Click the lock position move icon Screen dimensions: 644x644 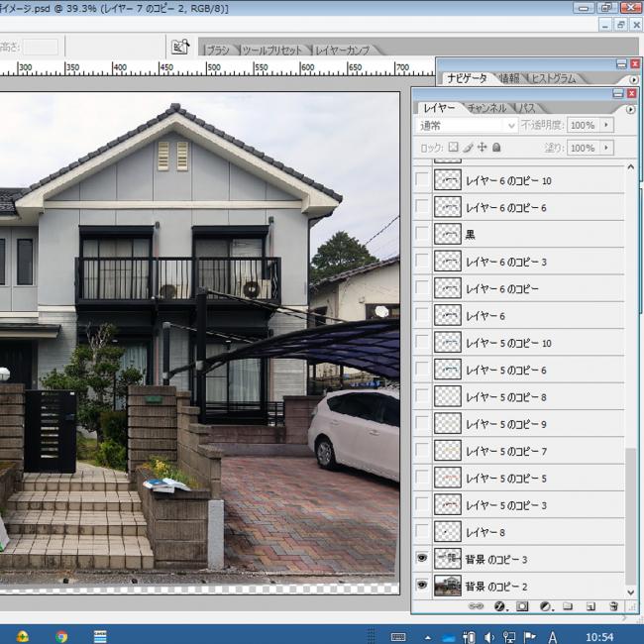[x=483, y=148]
